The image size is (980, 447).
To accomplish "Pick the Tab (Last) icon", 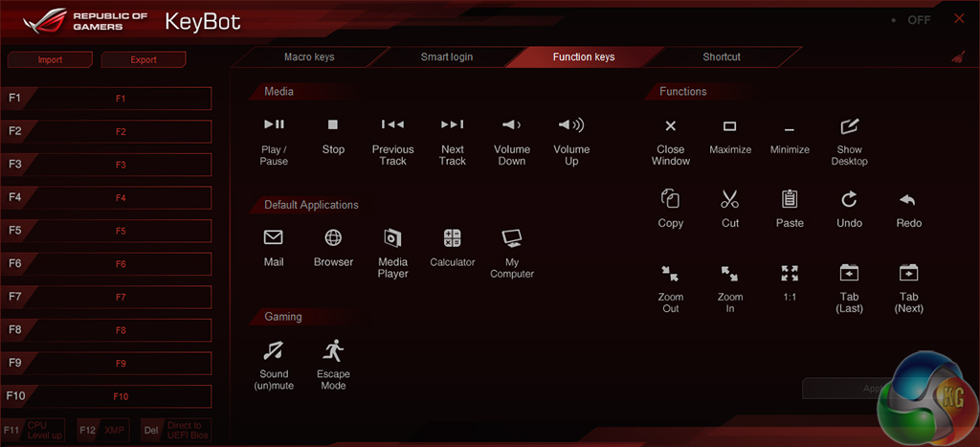I will click(849, 273).
